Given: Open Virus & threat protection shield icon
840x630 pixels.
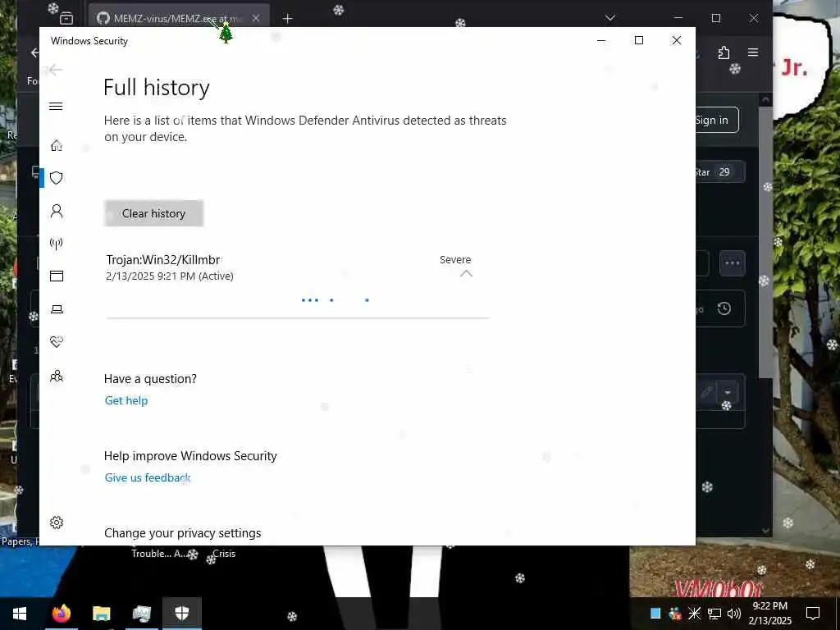Looking at the screenshot, I should (57, 178).
